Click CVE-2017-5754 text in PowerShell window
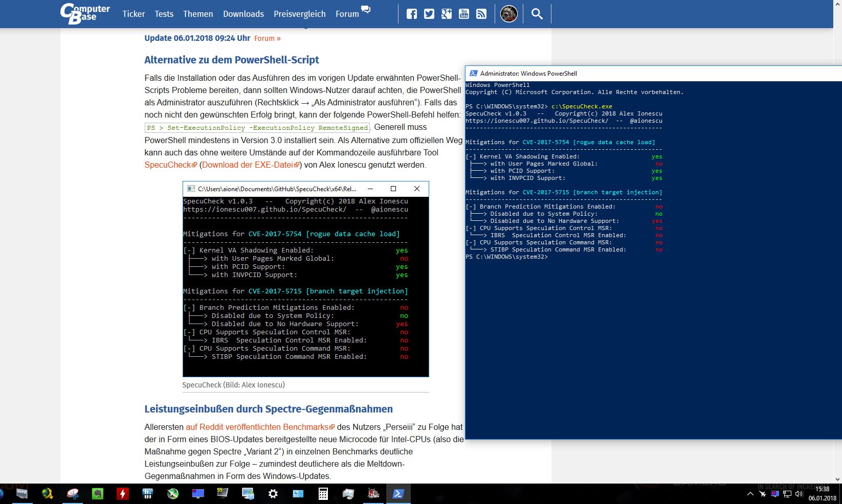 click(546, 142)
